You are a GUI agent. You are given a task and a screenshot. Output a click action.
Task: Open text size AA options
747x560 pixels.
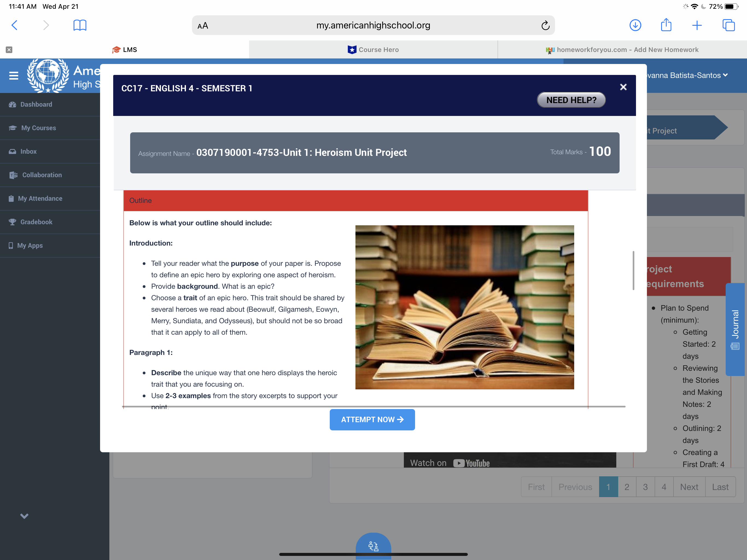(x=203, y=26)
